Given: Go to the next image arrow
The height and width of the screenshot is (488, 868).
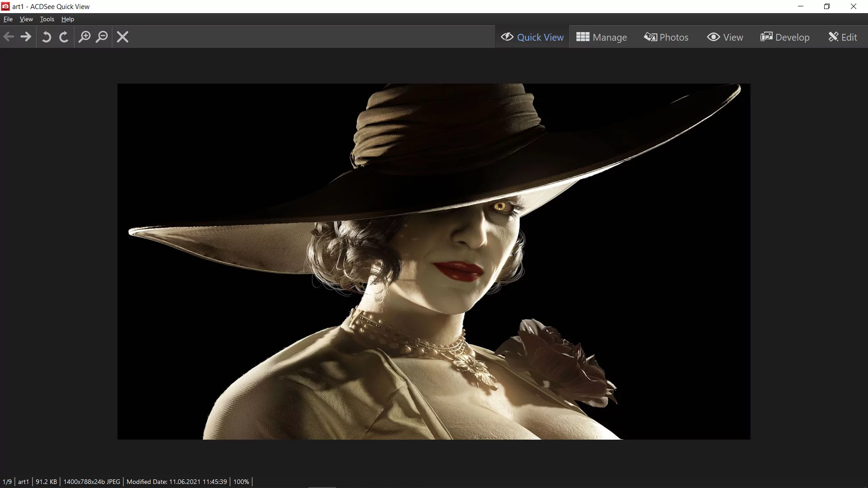Looking at the screenshot, I should click(x=26, y=37).
